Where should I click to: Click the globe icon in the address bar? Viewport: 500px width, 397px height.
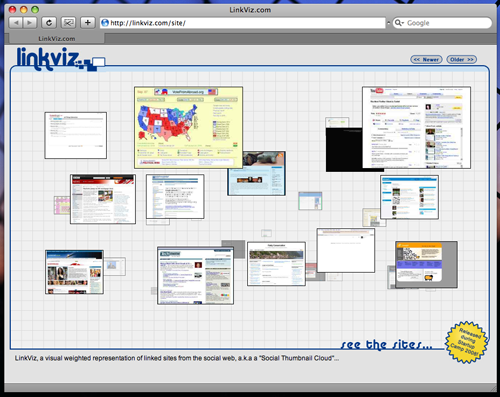105,23
